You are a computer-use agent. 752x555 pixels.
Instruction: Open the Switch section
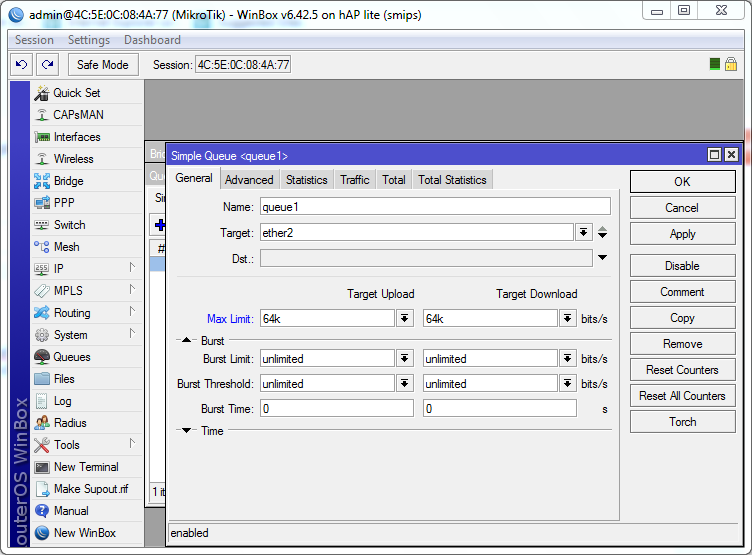click(88, 224)
